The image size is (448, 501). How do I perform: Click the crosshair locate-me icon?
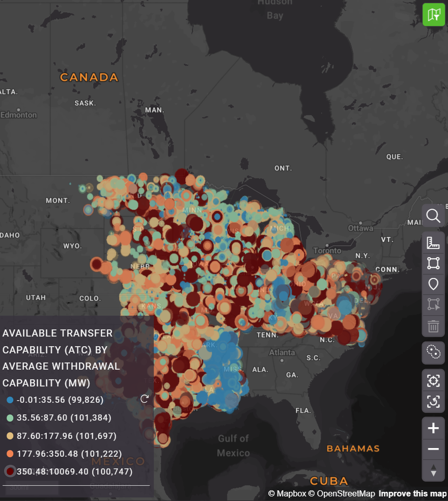pos(433,380)
